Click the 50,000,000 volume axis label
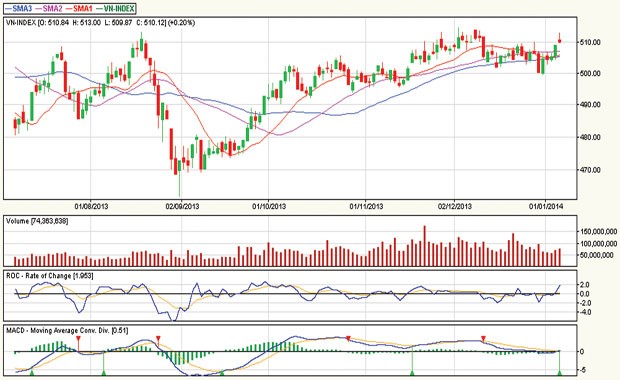 click(x=597, y=255)
